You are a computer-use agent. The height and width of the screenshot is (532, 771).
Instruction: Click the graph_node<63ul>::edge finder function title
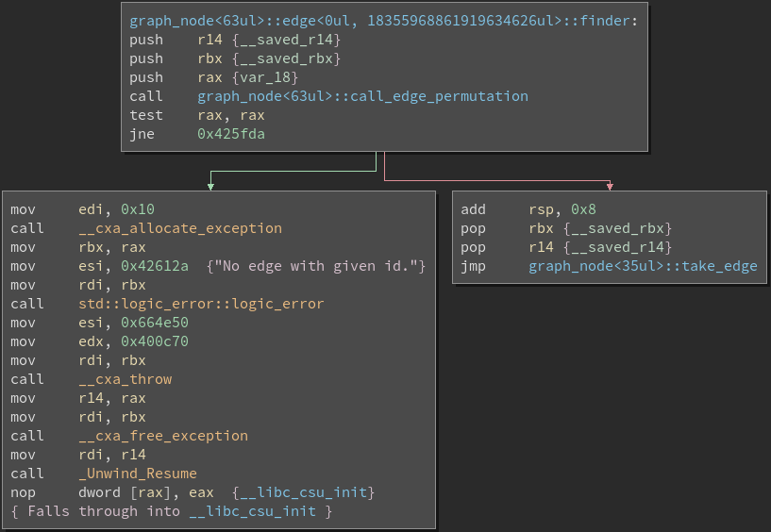click(x=383, y=21)
